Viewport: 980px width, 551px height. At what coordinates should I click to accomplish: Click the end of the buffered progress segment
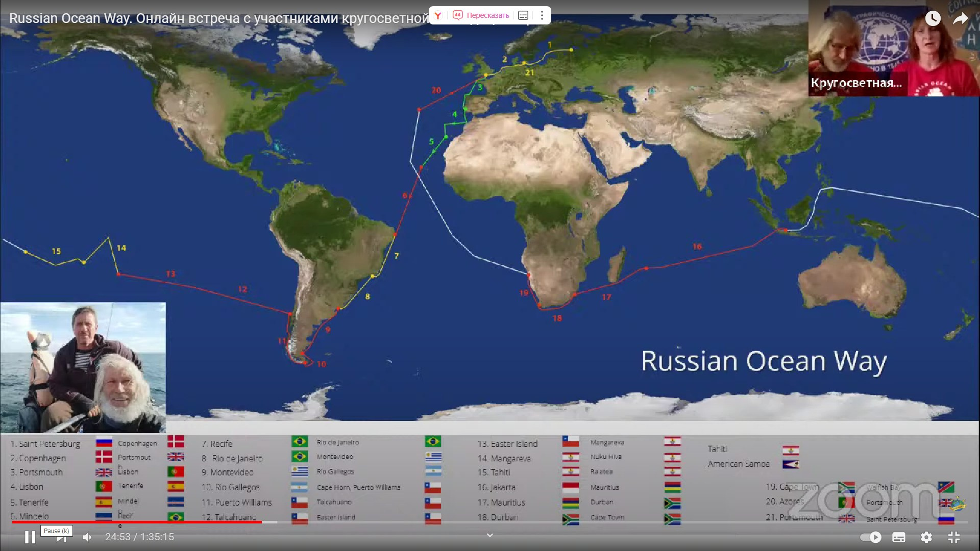(x=277, y=522)
